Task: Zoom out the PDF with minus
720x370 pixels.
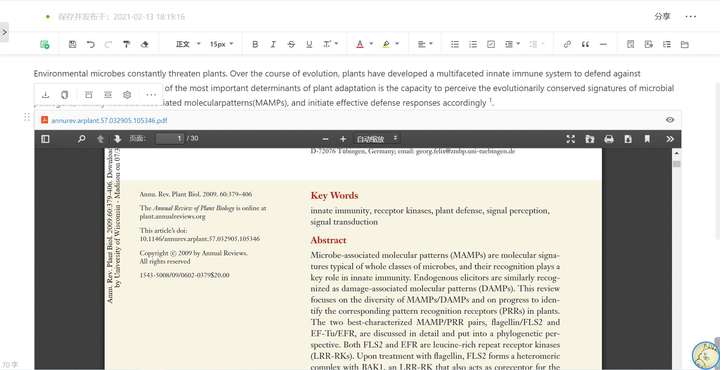Action: pyautogui.click(x=326, y=139)
